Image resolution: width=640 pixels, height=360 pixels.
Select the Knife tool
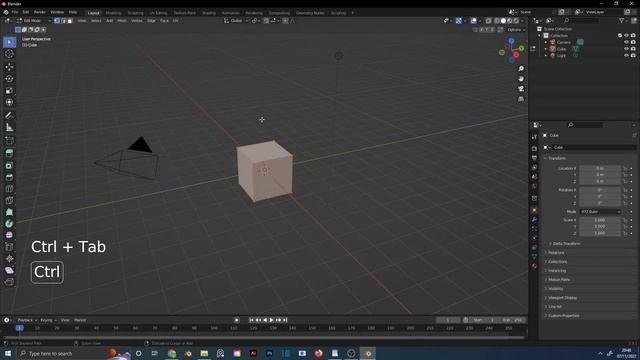click(9, 200)
